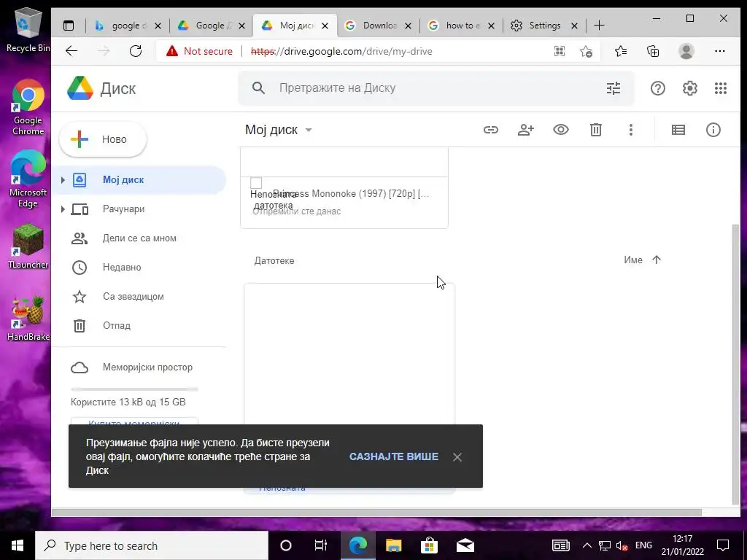The width and height of the screenshot is (747, 560).
Task: Reverse sort direction arrow next to Име
Action: click(657, 260)
